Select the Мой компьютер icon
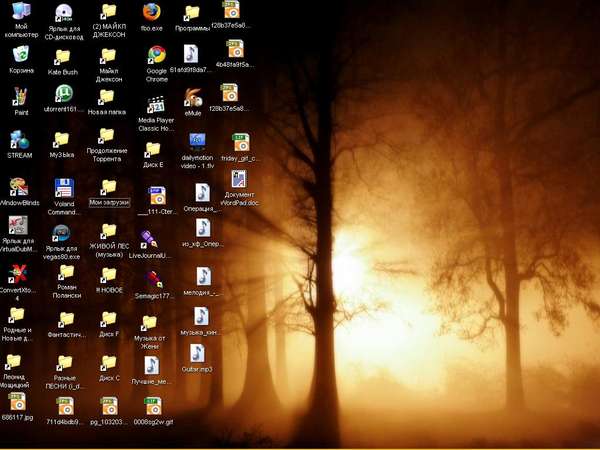This screenshot has height=450, width=600. pos(20,13)
